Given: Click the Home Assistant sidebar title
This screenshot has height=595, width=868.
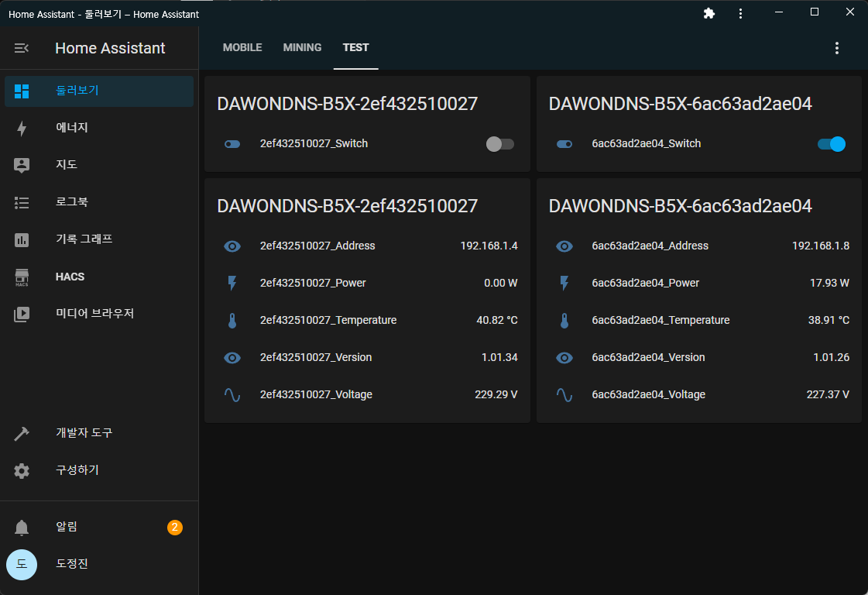Looking at the screenshot, I should click(x=110, y=48).
